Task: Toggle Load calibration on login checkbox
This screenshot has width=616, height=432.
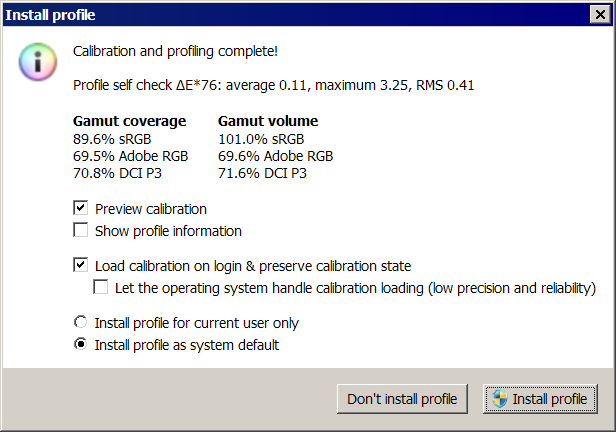Action: click(81, 266)
